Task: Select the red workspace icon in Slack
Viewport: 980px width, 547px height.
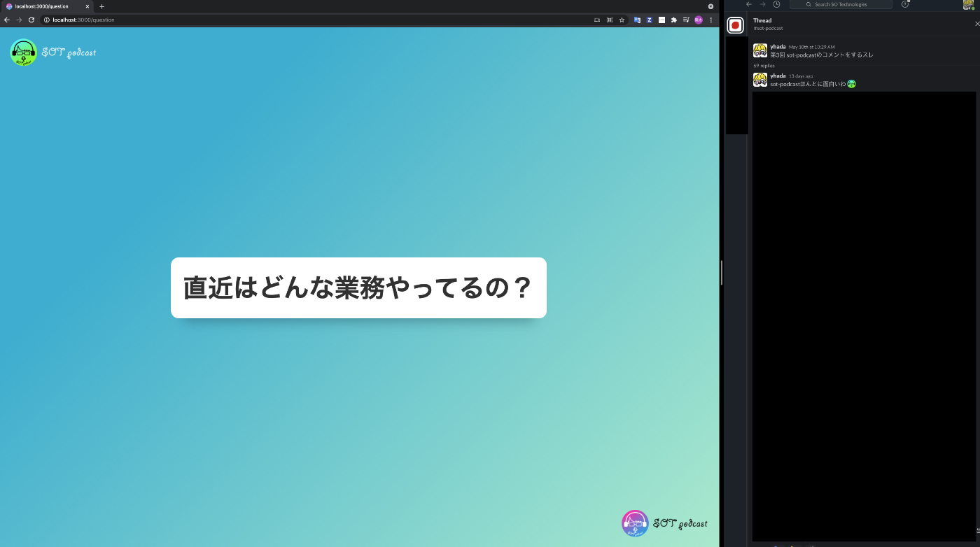Action: [x=735, y=25]
